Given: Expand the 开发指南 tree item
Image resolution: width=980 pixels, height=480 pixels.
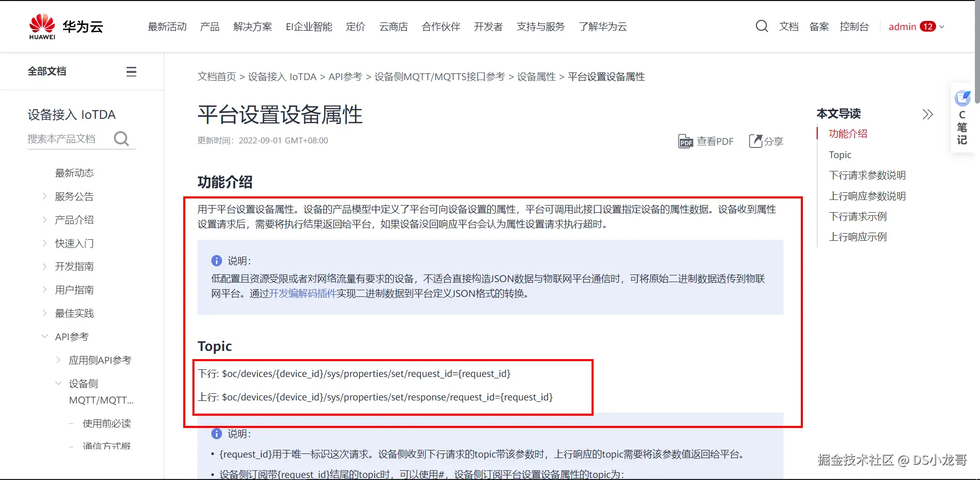Looking at the screenshot, I should pyautogui.click(x=44, y=266).
